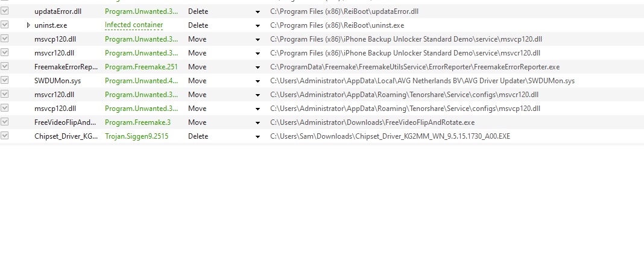Click the Program.Freemake.251 threat link

141,67
